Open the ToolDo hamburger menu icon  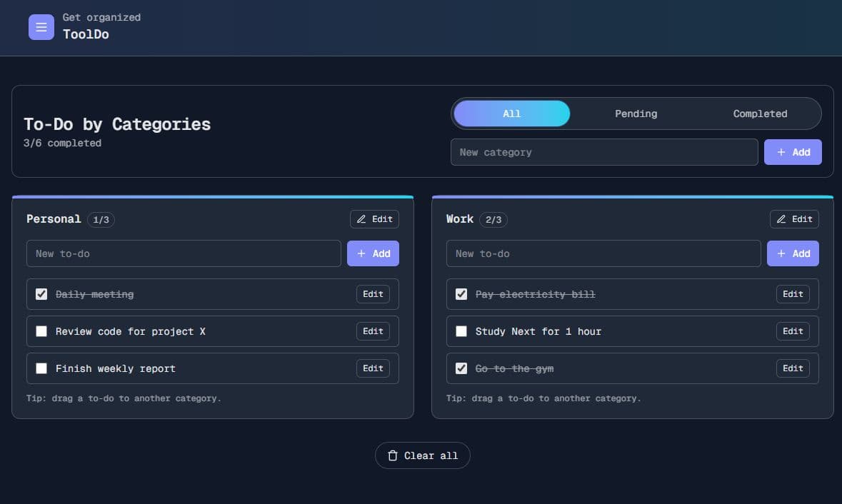[41, 27]
